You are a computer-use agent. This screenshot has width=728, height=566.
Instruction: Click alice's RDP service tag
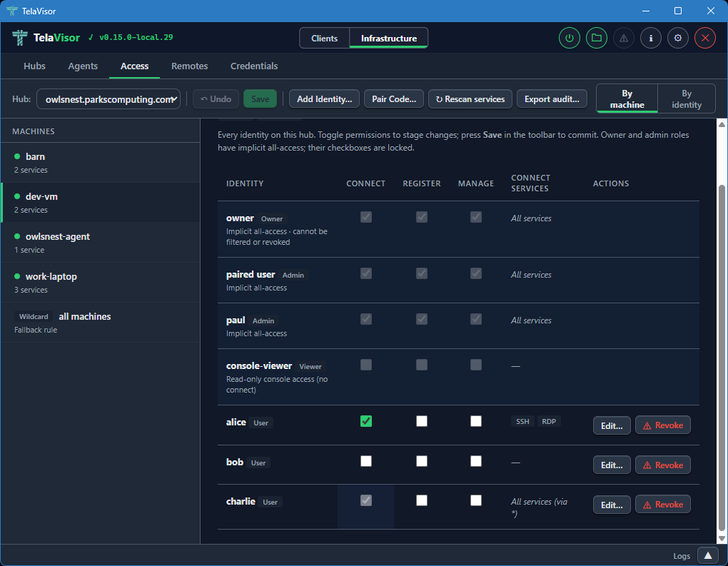(x=549, y=421)
